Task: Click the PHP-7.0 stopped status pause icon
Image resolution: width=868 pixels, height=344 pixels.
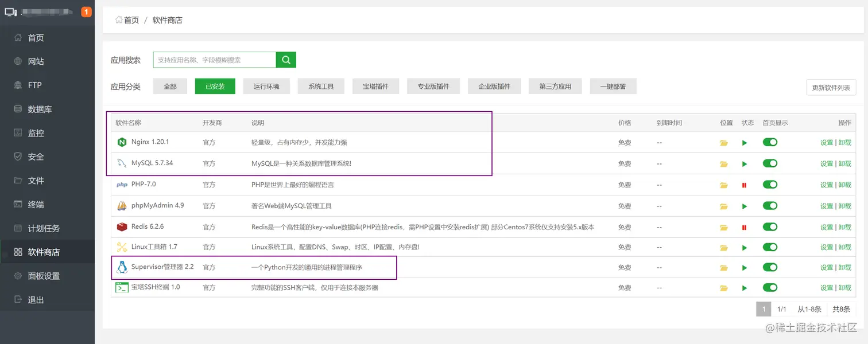Action: click(x=745, y=185)
